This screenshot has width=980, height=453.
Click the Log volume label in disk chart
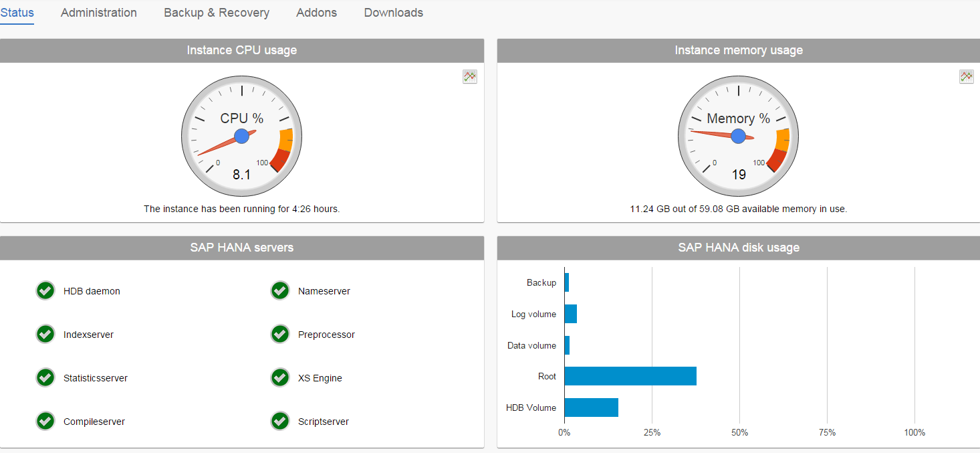click(535, 314)
